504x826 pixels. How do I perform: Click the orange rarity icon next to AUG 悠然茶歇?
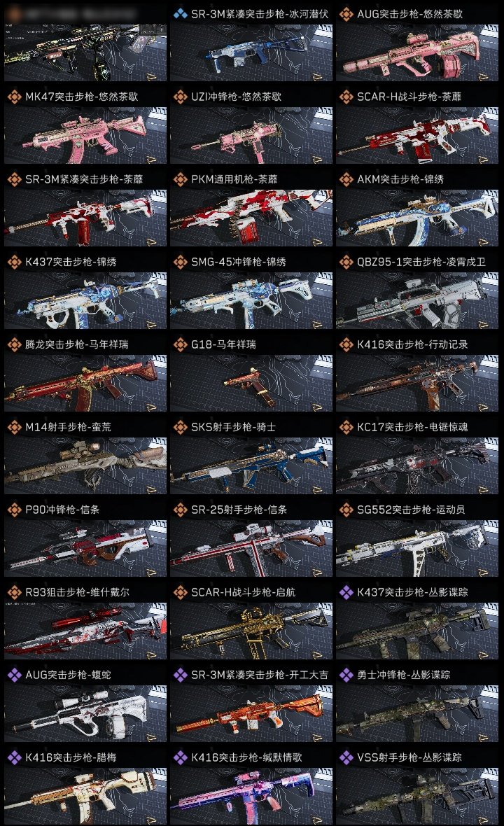coord(346,14)
